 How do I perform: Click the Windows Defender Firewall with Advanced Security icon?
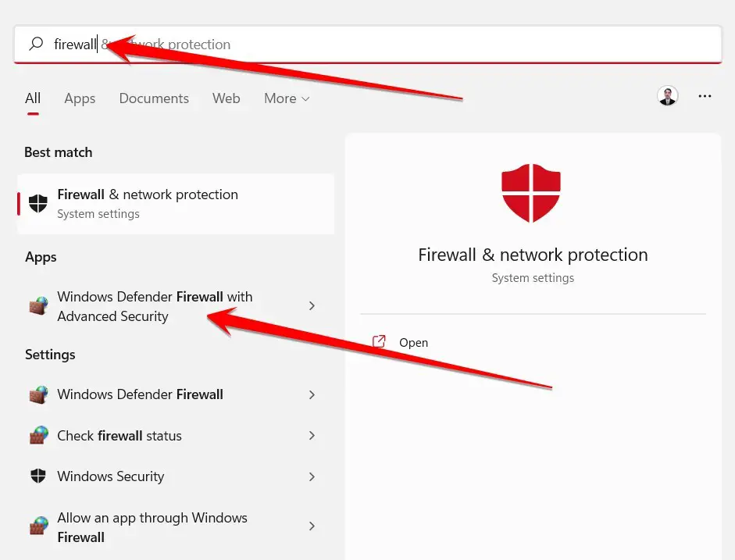[x=38, y=306]
